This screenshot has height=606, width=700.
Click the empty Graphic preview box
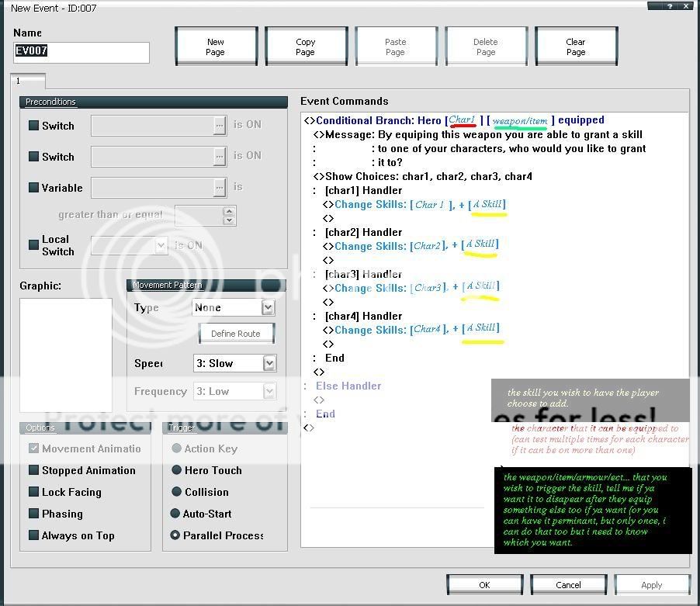(x=66, y=354)
